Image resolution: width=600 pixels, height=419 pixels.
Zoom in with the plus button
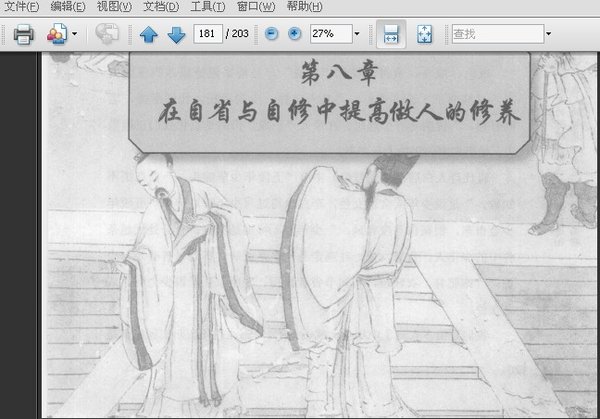(294, 34)
